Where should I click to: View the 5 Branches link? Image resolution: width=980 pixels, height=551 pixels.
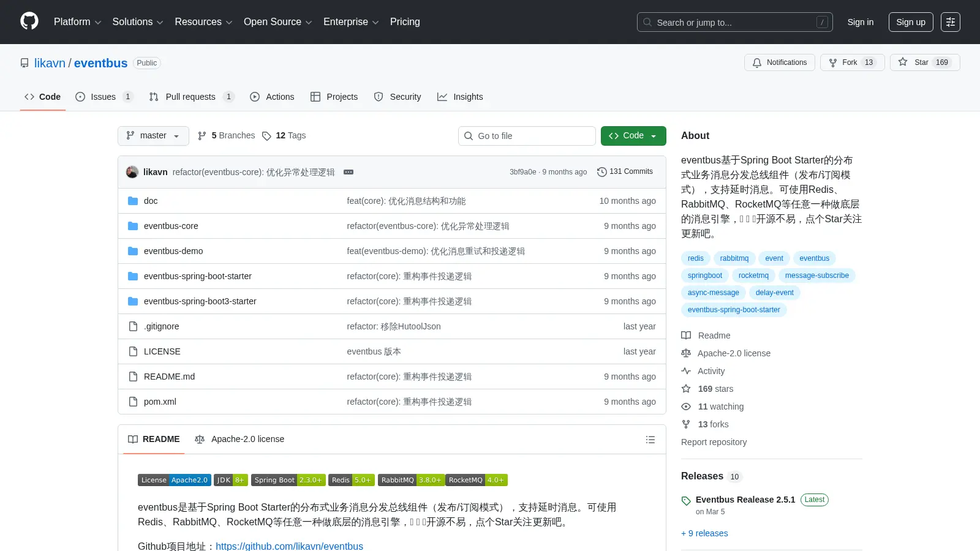[x=226, y=135]
